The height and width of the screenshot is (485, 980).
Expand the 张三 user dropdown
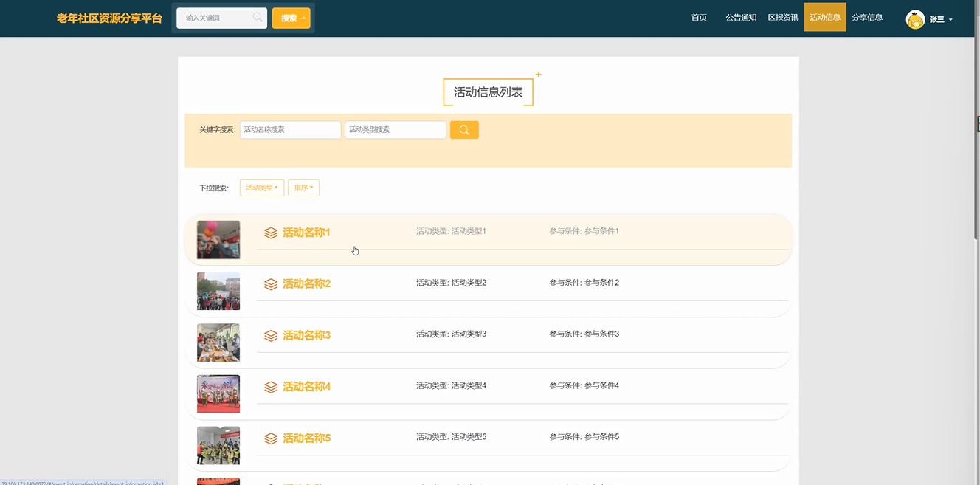(941, 19)
